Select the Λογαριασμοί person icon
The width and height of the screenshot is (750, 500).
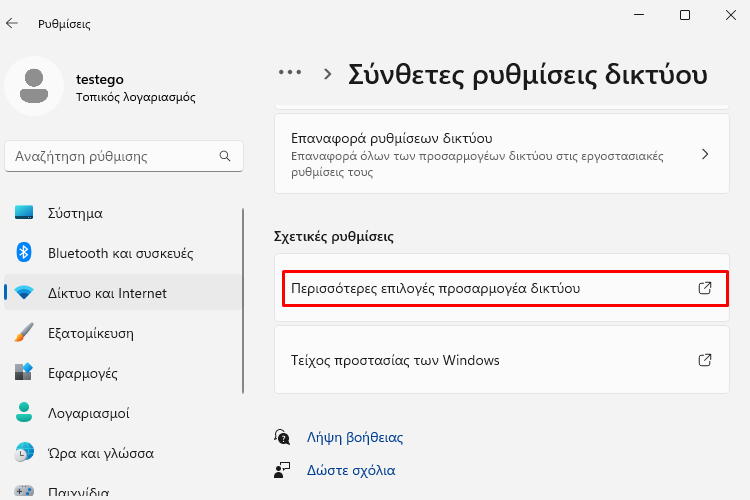24,412
